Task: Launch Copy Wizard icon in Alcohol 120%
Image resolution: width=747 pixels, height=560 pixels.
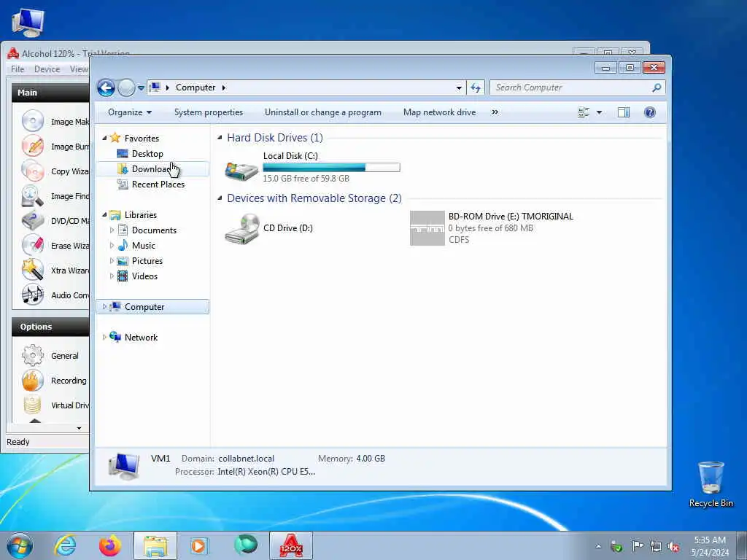Action: (x=32, y=171)
